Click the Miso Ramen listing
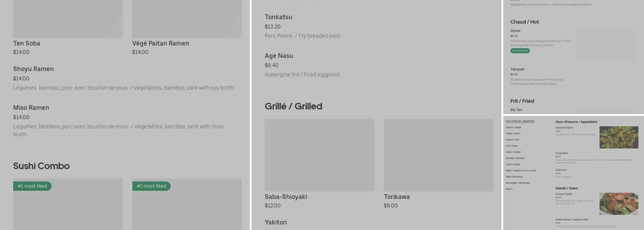 coord(31,108)
